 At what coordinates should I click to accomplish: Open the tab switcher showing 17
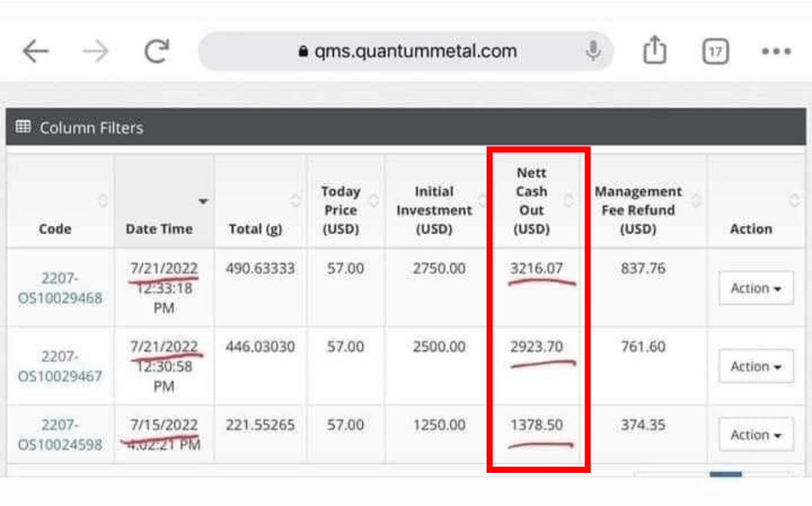[x=715, y=52]
